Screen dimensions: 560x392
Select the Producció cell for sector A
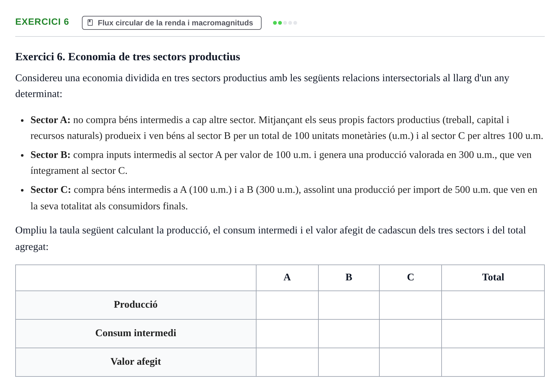[x=287, y=305]
